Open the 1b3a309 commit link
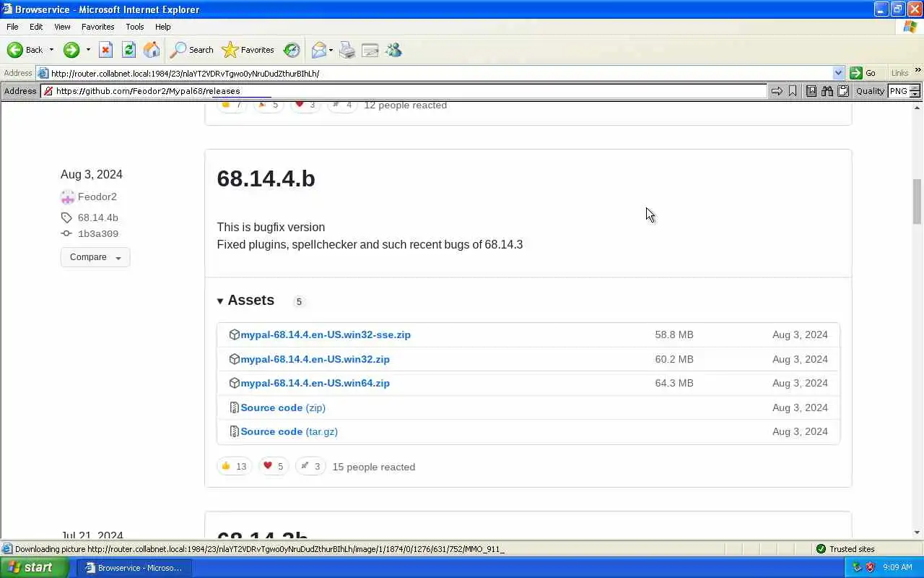Viewport: 924px width, 578px height. coord(98,234)
